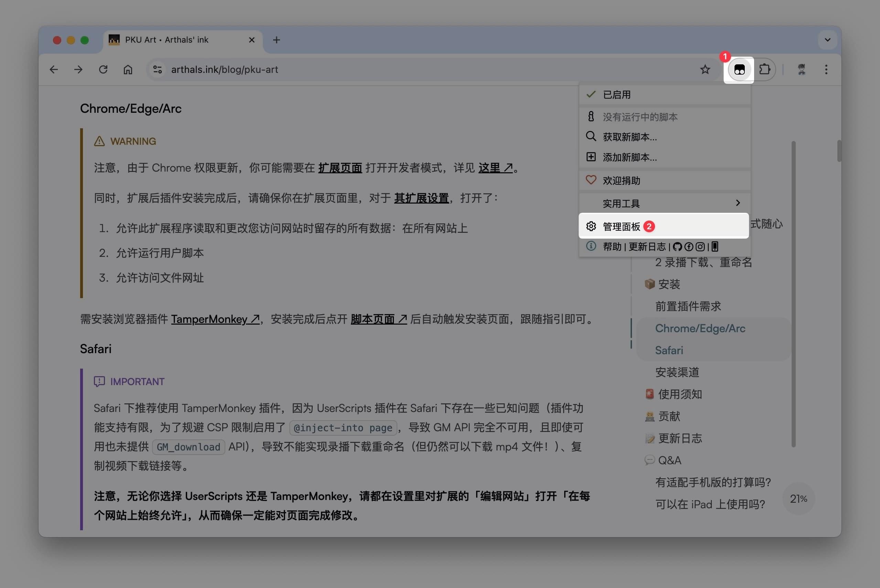880x588 pixels.
Task: Click the mobile phone icon in popup
Action: pos(715,247)
